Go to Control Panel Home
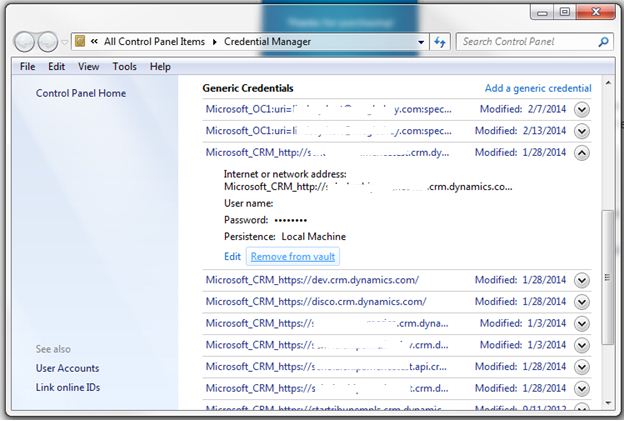Image resolution: width=624 pixels, height=421 pixels. (81, 93)
